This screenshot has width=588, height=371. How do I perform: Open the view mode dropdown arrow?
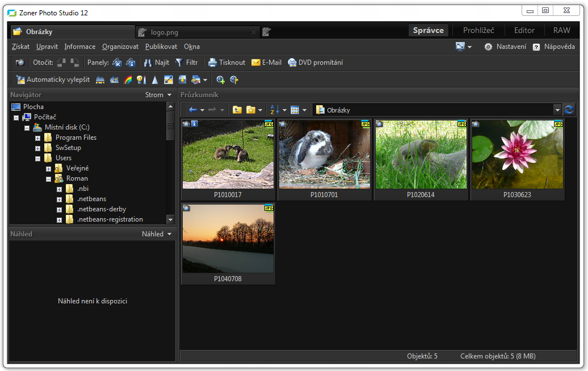pos(304,110)
